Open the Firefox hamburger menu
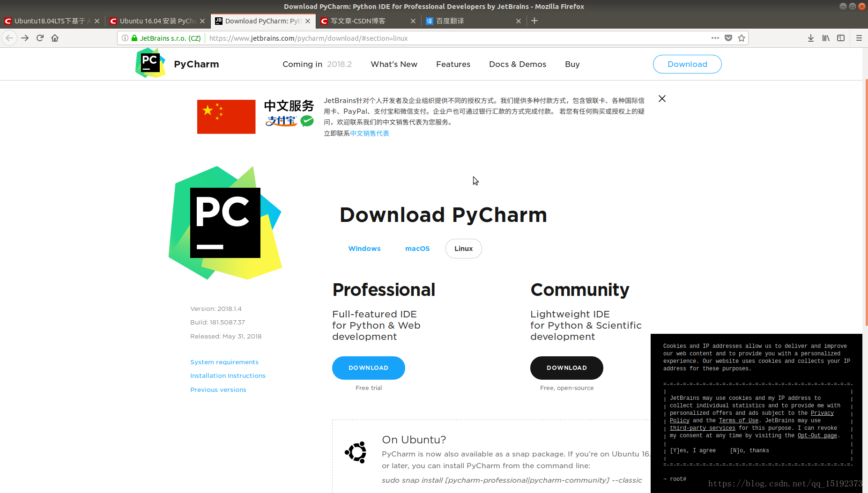 (x=859, y=38)
